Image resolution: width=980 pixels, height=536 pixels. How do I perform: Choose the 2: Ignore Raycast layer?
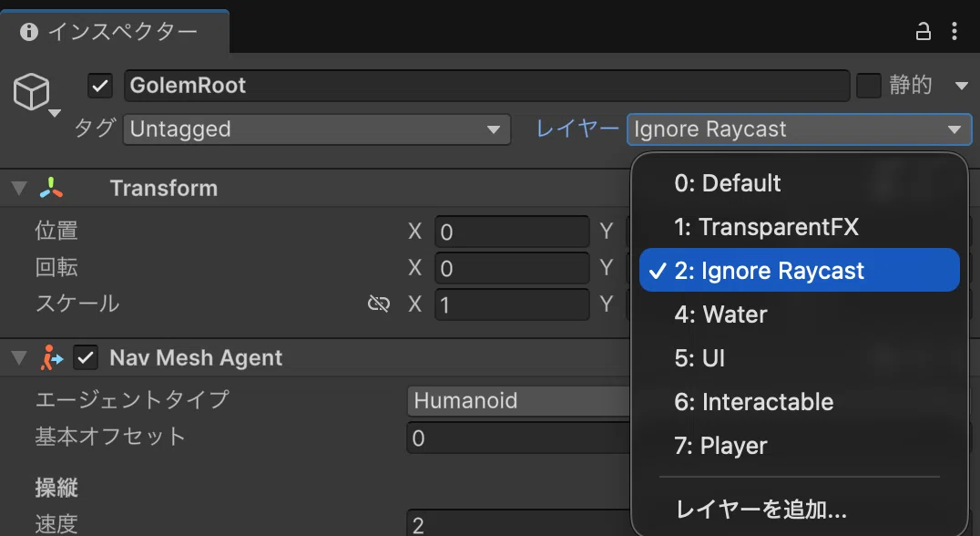[800, 270]
